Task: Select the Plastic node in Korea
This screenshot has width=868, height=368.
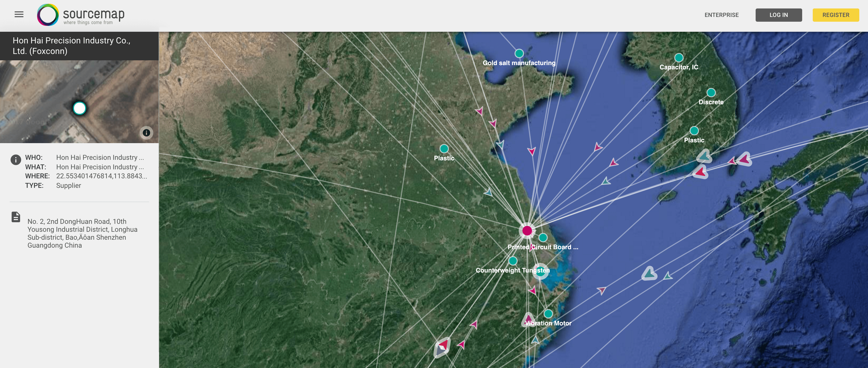Action: tap(694, 130)
